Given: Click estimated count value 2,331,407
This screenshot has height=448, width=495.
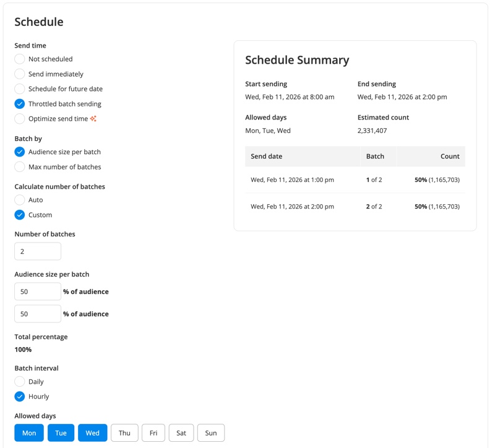Looking at the screenshot, I should [x=372, y=131].
